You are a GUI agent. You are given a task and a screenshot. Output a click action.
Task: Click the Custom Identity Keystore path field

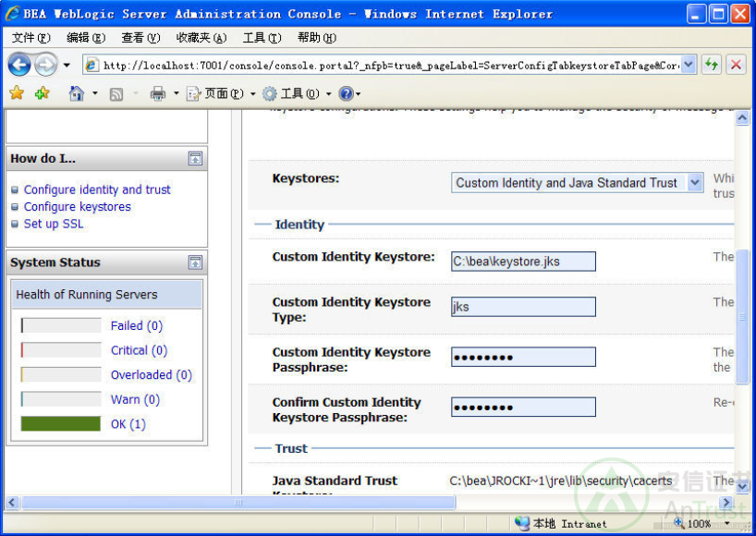point(523,262)
